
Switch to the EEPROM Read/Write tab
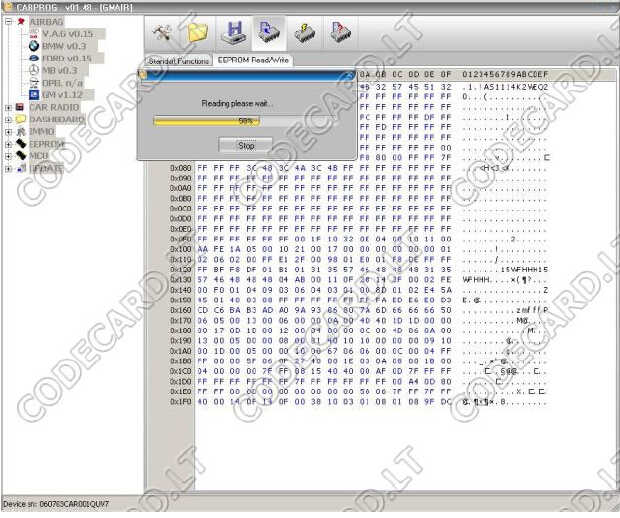253,60
